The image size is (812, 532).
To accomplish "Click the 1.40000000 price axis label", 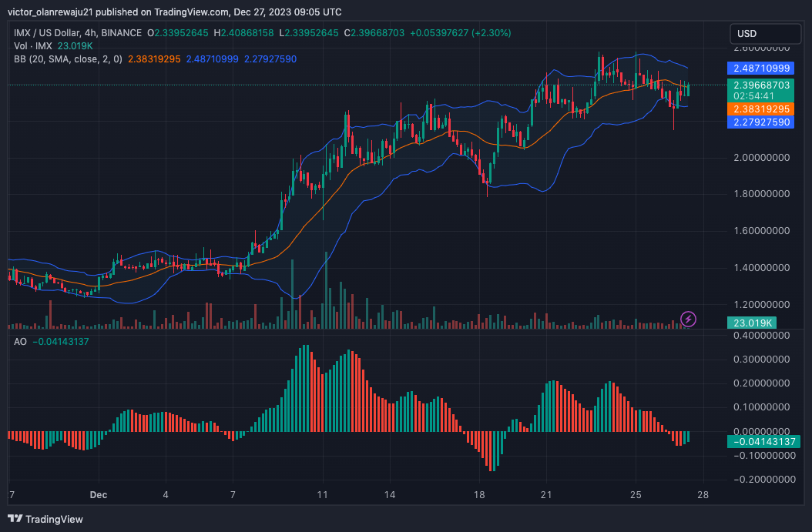I will [x=761, y=268].
